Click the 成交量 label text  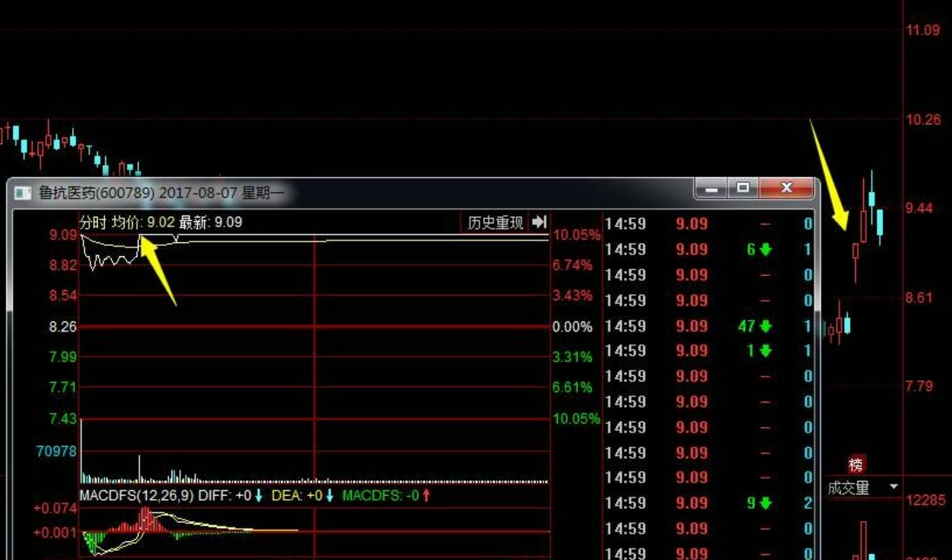tap(849, 488)
